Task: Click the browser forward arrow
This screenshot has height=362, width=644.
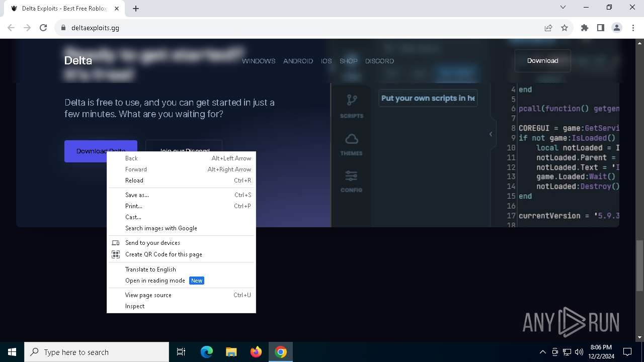Action: pyautogui.click(x=27, y=28)
